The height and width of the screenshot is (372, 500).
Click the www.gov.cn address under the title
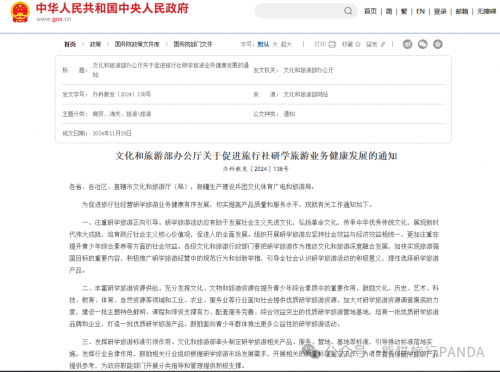[x=54, y=19]
